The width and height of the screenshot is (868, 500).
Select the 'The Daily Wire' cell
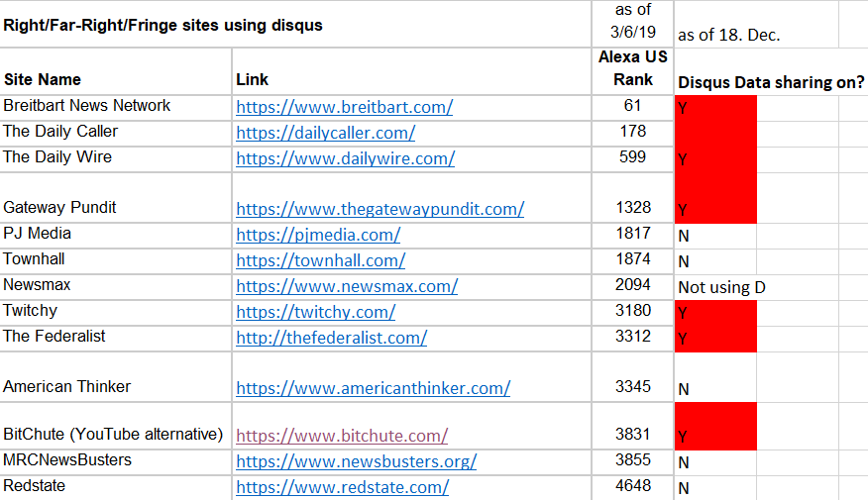tap(116, 159)
